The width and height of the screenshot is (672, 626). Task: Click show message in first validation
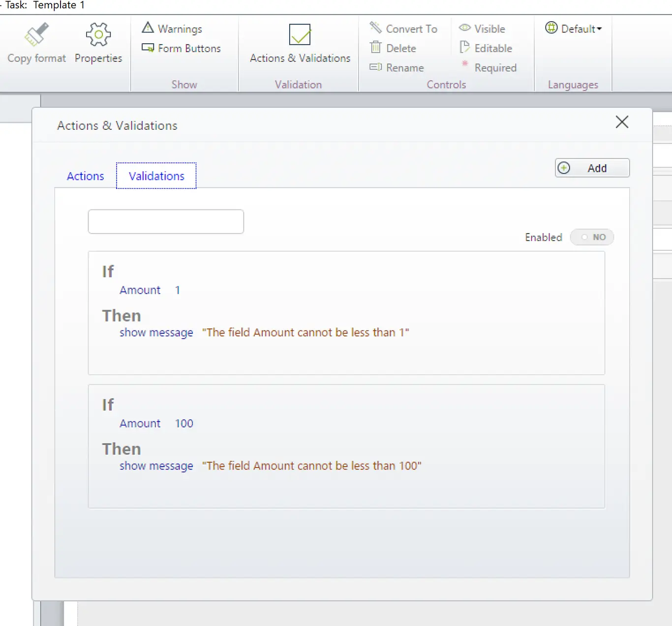point(156,333)
